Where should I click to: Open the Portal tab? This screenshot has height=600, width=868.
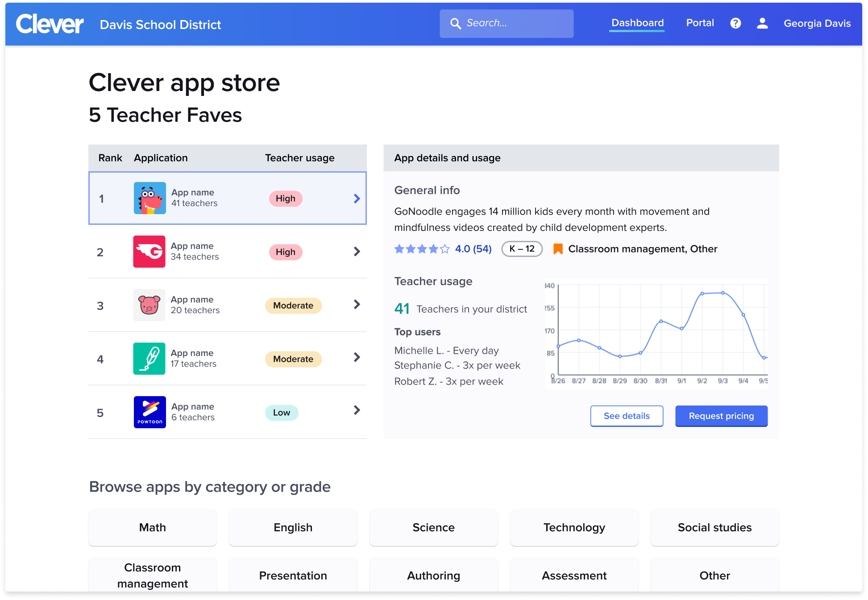700,23
